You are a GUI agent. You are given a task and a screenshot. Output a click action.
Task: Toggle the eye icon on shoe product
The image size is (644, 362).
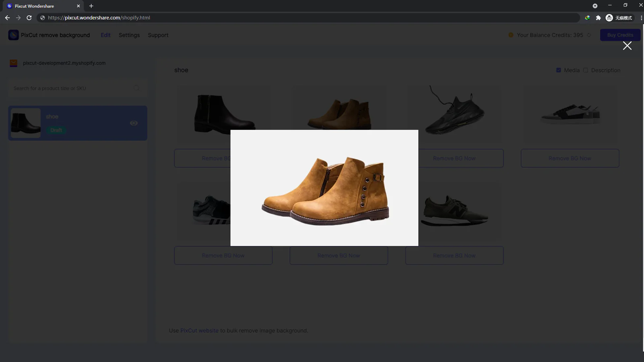[134, 123]
